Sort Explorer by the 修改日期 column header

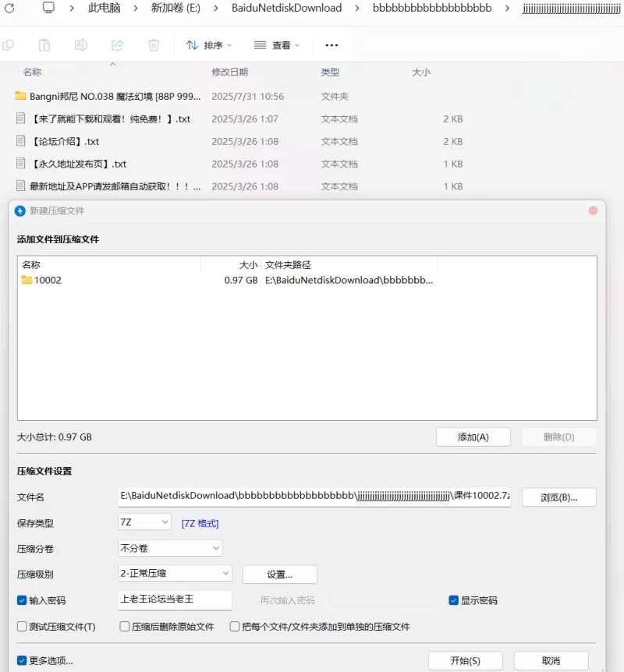point(230,72)
